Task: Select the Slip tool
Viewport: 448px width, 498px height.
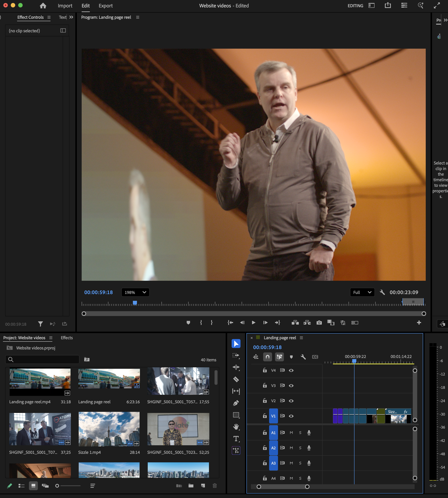Action: click(236, 391)
